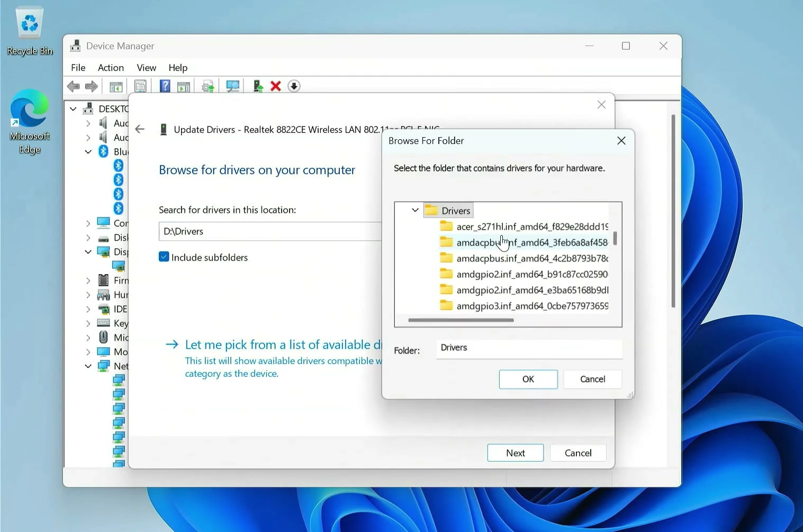Click Cancel in Browse For Folder dialog
803x532 pixels.
[592, 379]
